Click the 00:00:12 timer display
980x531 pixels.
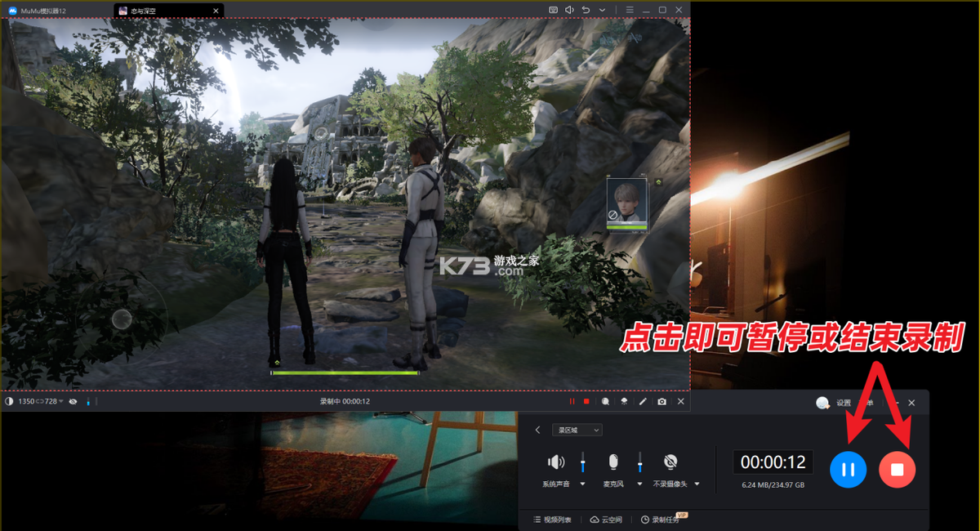pyautogui.click(x=773, y=462)
